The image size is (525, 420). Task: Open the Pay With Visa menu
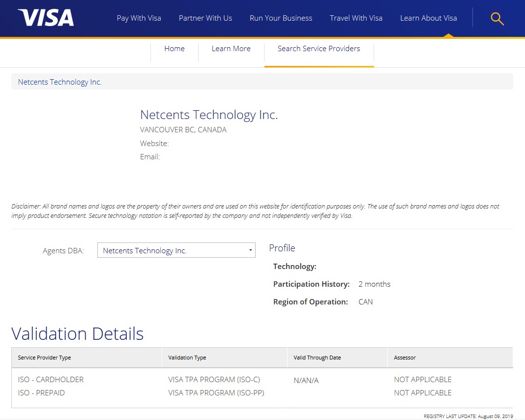coord(139,18)
